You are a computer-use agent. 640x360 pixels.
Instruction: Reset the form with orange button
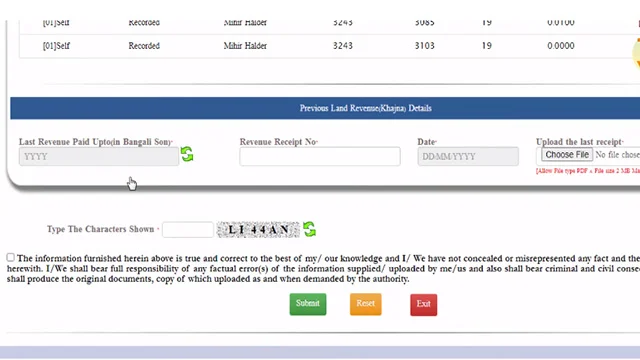click(365, 304)
